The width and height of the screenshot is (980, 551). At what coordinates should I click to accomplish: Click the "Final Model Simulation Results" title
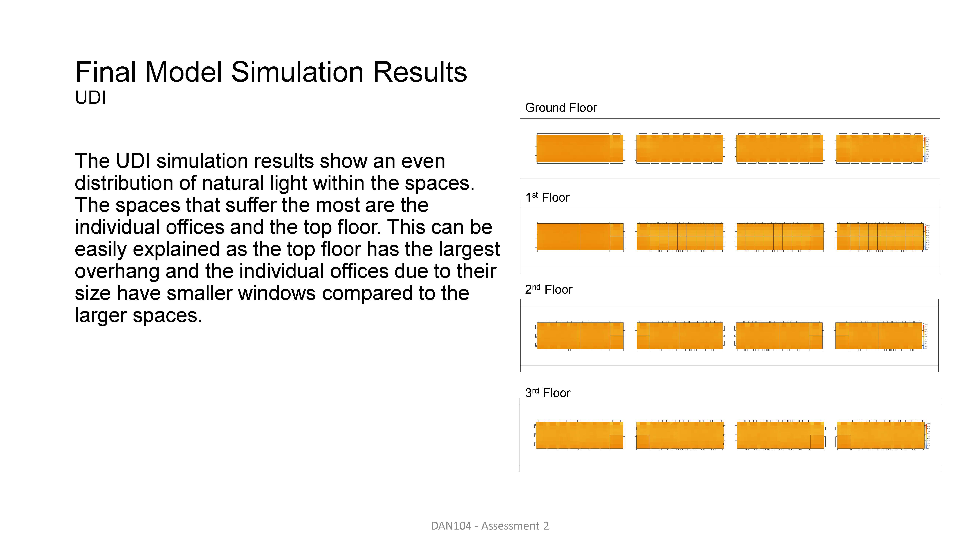tap(271, 72)
